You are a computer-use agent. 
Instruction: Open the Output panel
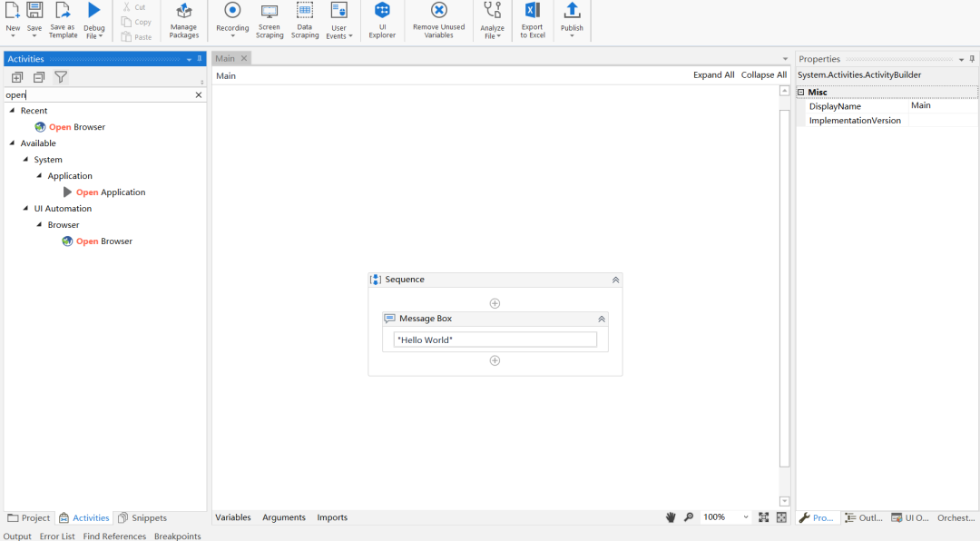tap(17, 536)
